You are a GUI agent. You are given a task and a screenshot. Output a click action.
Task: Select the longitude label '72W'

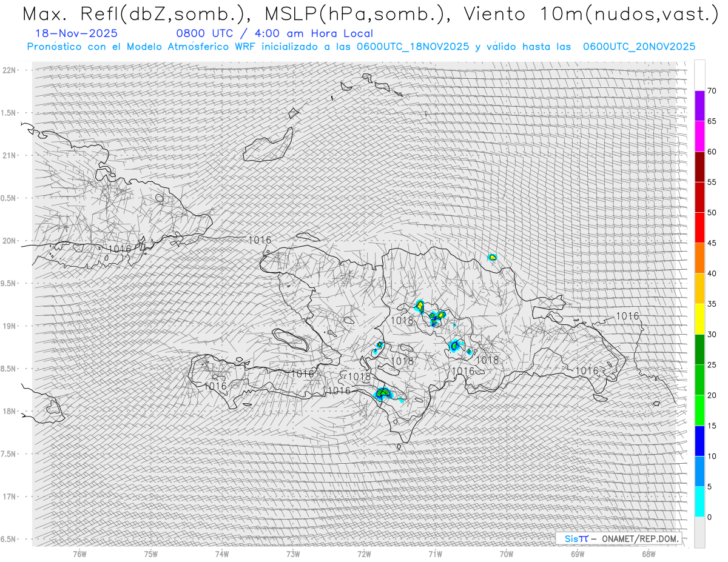click(x=364, y=554)
